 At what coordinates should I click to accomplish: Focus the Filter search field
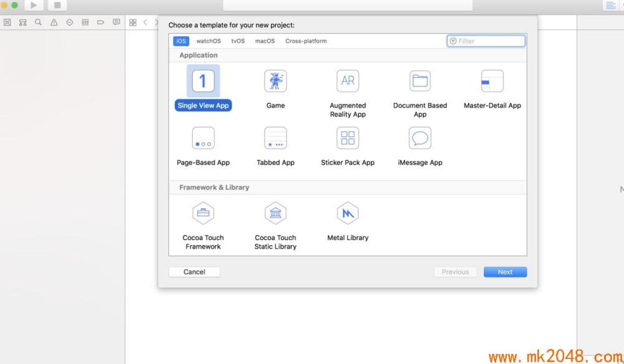click(486, 41)
